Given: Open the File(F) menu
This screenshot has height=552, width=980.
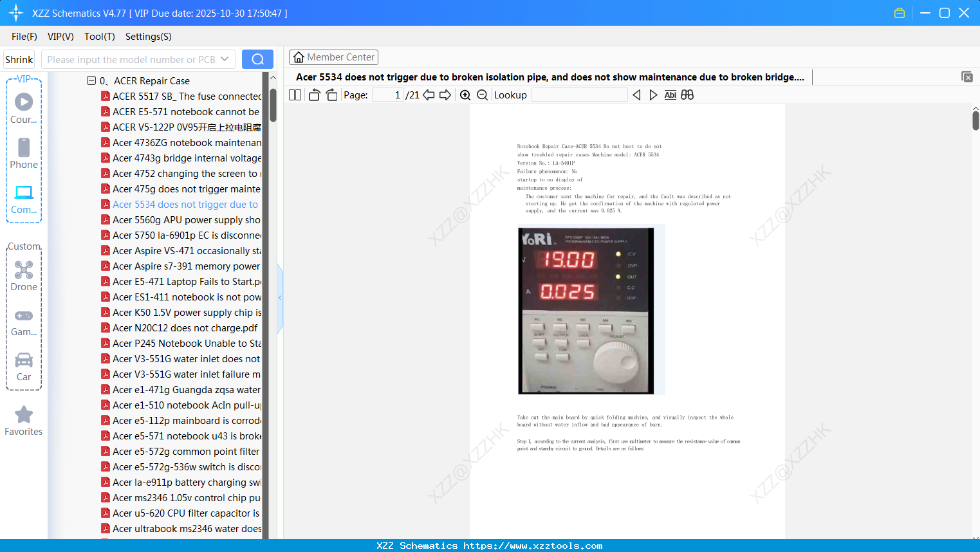Looking at the screenshot, I should (24, 37).
